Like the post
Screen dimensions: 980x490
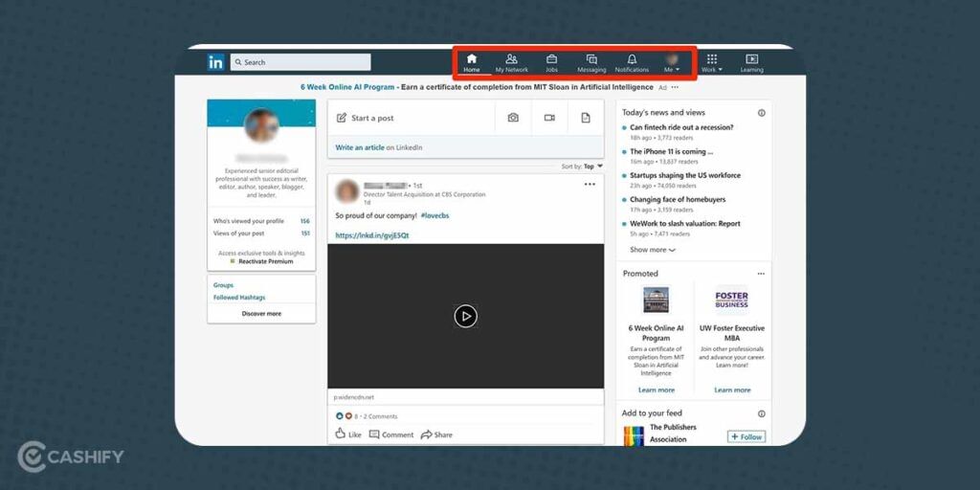point(348,434)
